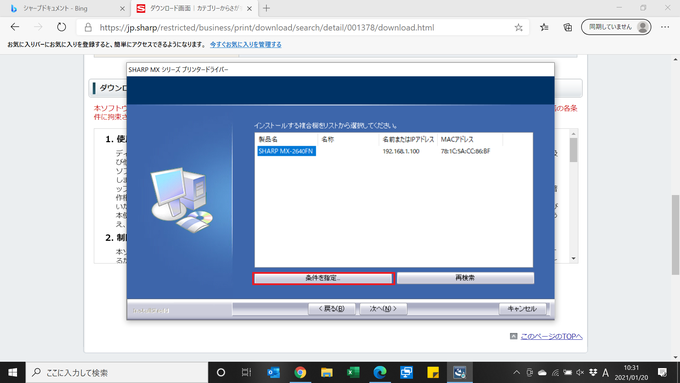Open Outlook from the taskbar

point(273,372)
